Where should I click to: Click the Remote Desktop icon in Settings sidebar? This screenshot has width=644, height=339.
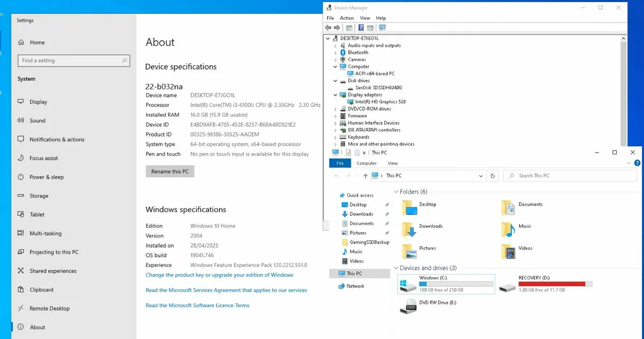[x=21, y=308]
